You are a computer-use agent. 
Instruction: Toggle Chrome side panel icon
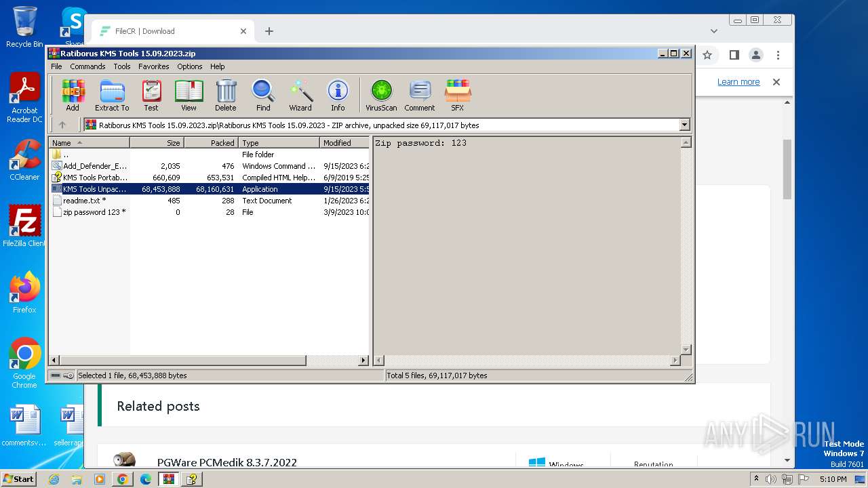(734, 55)
